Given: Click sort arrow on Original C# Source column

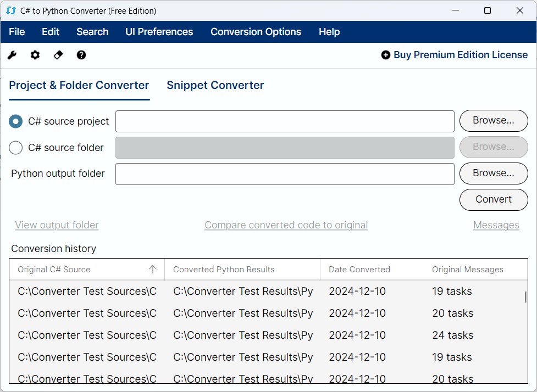Looking at the screenshot, I should 153,269.
